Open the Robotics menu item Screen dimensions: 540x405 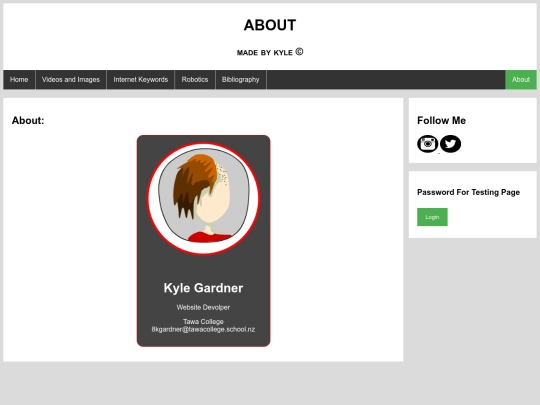[195, 80]
